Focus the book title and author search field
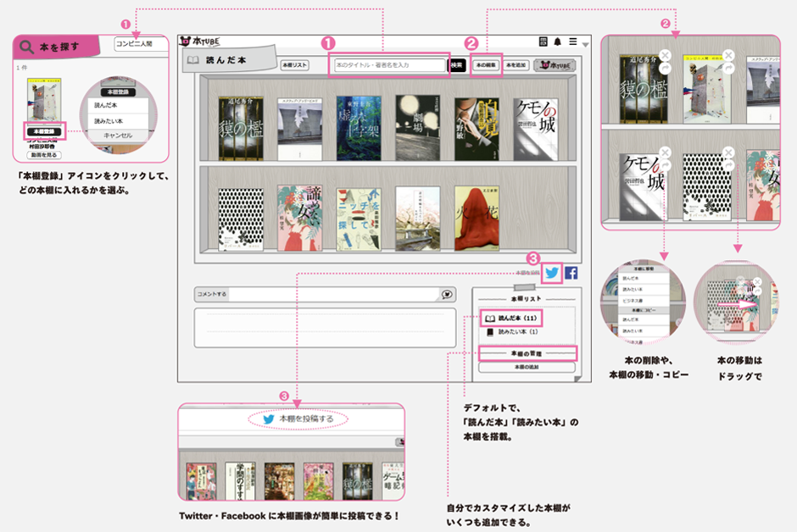 (390, 65)
